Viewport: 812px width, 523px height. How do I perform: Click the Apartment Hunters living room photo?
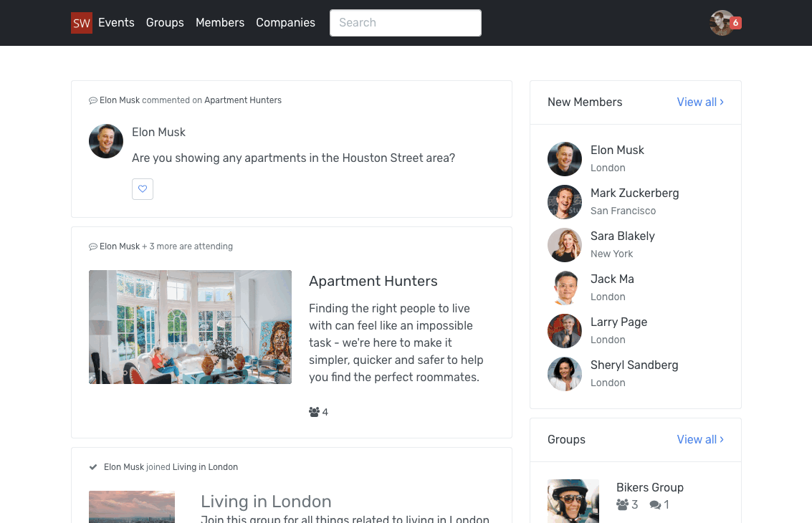click(190, 327)
